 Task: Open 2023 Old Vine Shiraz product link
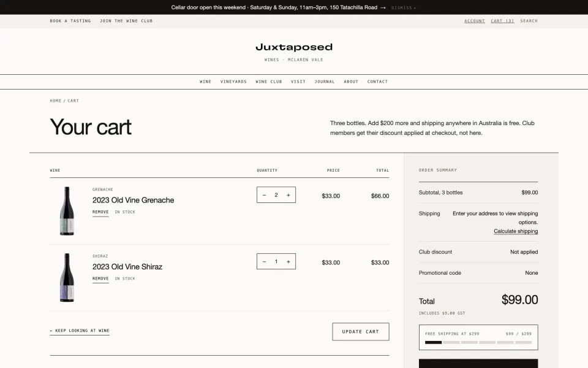pyautogui.click(x=127, y=267)
